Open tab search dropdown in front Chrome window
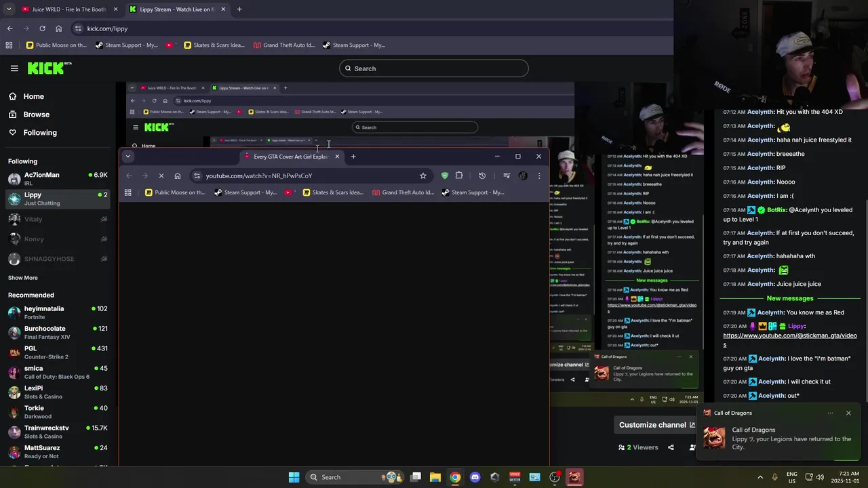868x488 pixels. (127, 157)
